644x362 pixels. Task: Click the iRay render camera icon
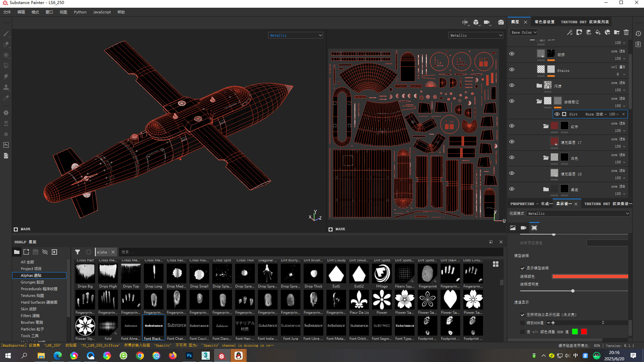(x=501, y=22)
